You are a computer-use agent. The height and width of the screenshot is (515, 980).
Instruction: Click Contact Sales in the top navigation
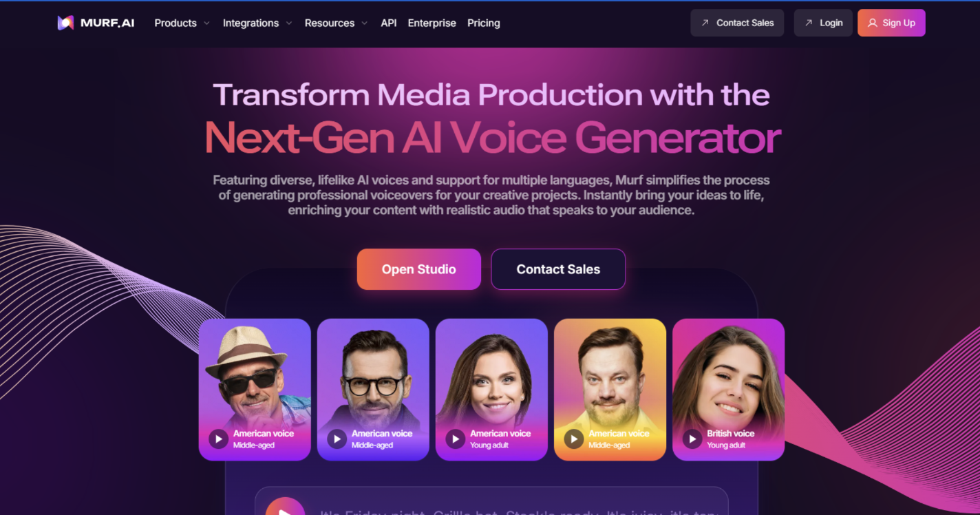click(737, 23)
